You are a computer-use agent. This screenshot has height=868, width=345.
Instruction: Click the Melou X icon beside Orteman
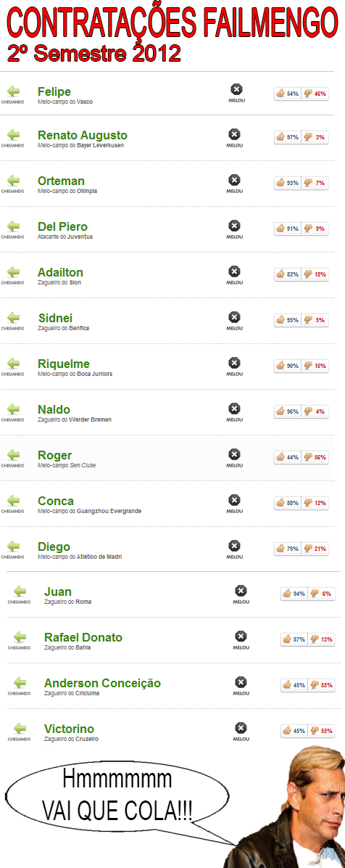(234, 180)
